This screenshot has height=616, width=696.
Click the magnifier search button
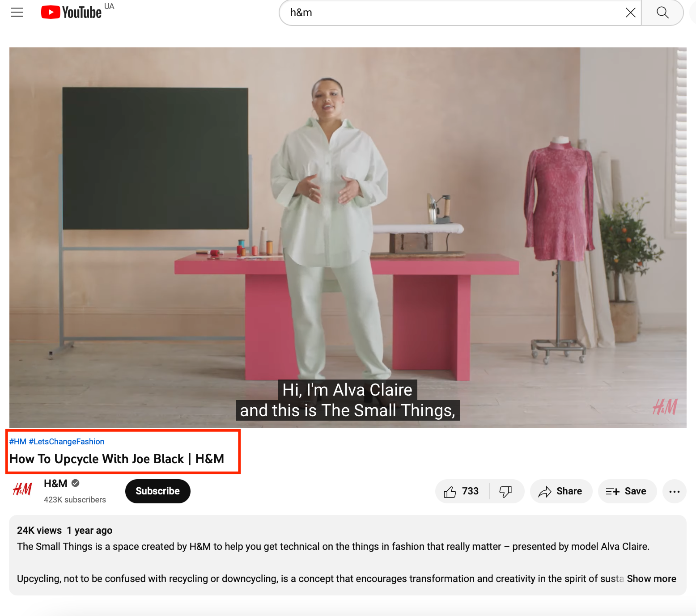click(x=662, y=13)
